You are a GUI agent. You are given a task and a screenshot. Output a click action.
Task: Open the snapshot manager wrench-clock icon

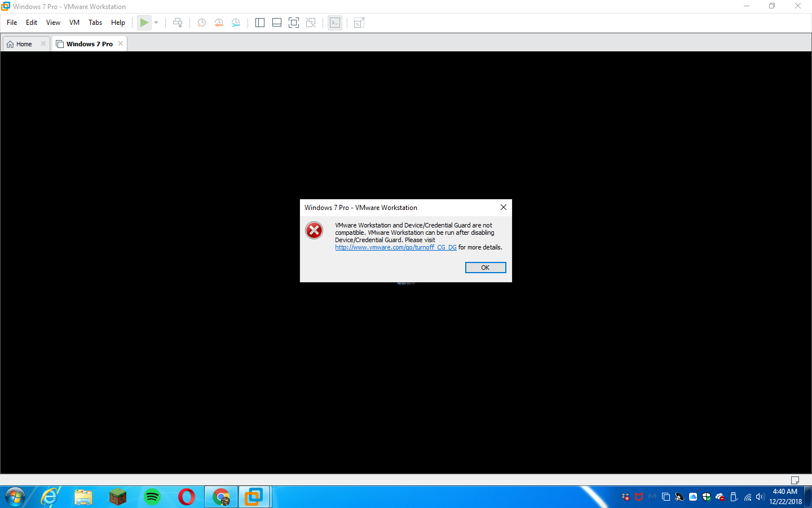click(x=236, y=23)
